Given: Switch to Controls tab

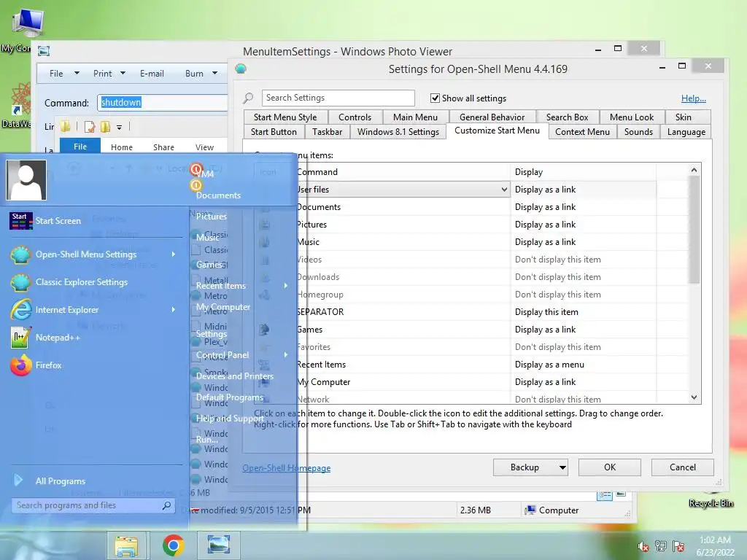Looking at the screenshot, I should [x=355, y=117].
